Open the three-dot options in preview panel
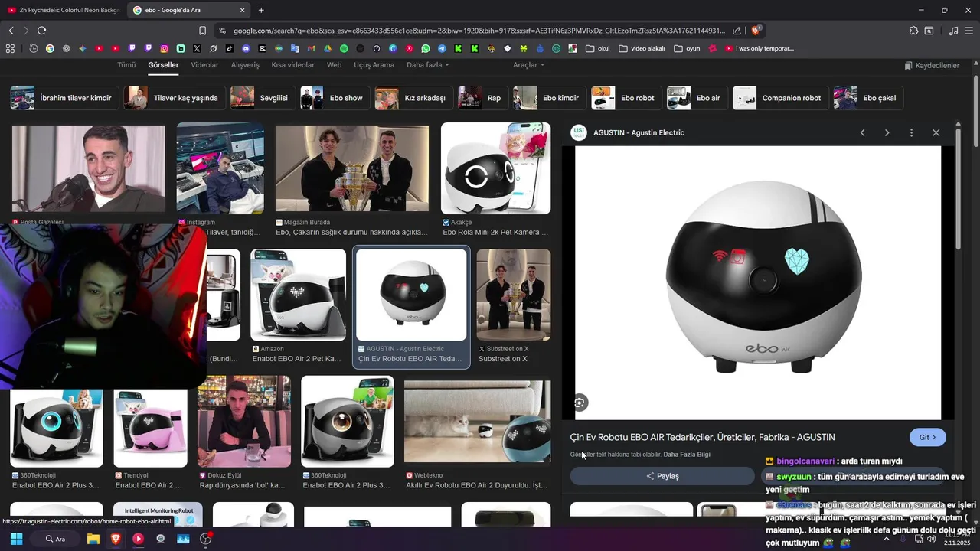The width and height of the screenshot is (980, 551). point(911,132)
